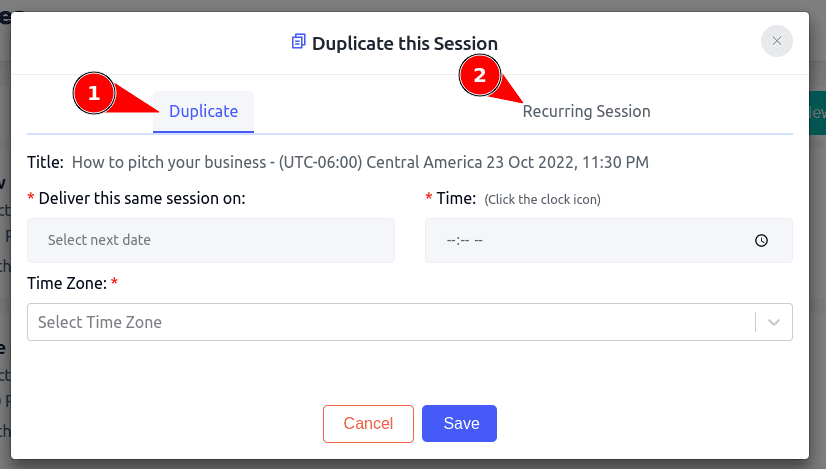Click the green button behind the dialog
Image resolution: width=826 pixels, height=469 pixels.
[817, 113]
